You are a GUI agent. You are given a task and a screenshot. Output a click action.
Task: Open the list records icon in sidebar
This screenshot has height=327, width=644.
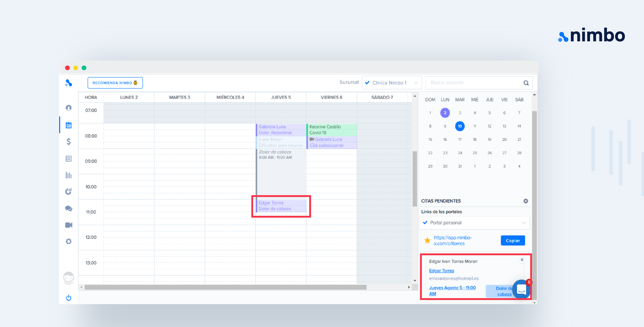tap(68, 159)
